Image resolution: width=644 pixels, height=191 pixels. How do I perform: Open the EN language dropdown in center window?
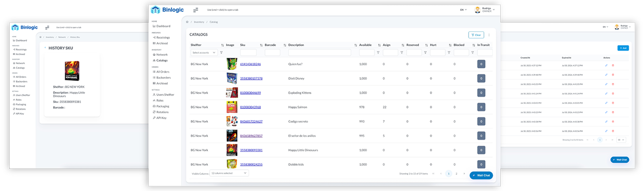(463, 10)
